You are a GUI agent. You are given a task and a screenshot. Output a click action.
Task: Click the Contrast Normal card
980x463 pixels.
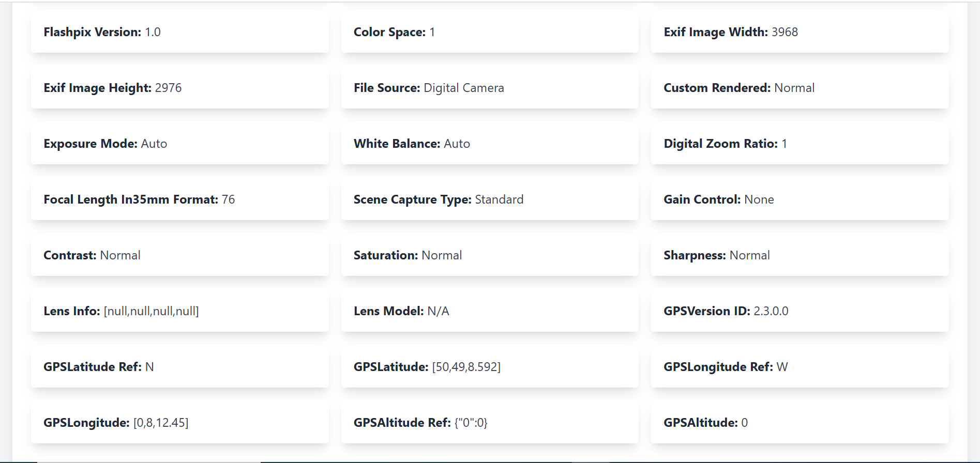[179, 255]
